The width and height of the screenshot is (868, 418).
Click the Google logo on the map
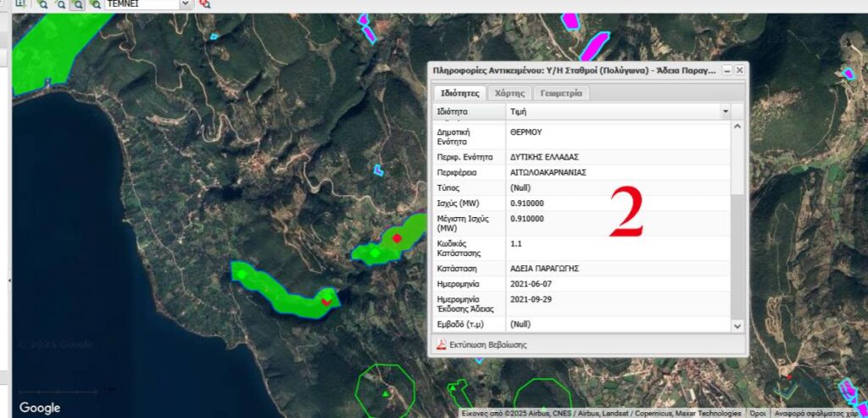tap(40, 408)
